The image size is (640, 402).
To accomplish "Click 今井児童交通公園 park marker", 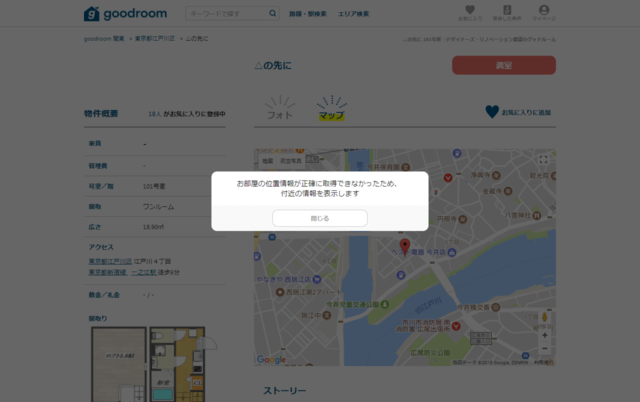I will tap(385, 304).
